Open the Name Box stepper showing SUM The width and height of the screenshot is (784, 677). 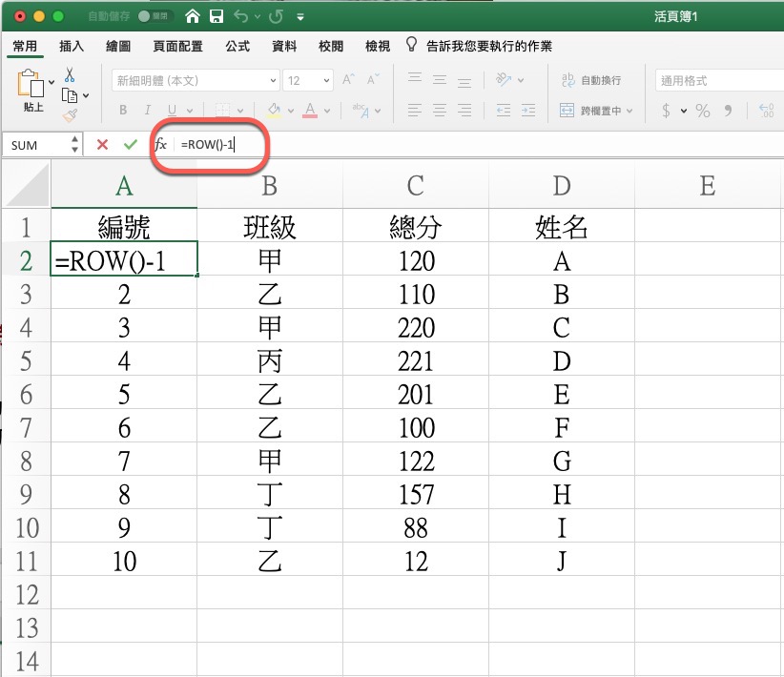click(x=75, y=145)
